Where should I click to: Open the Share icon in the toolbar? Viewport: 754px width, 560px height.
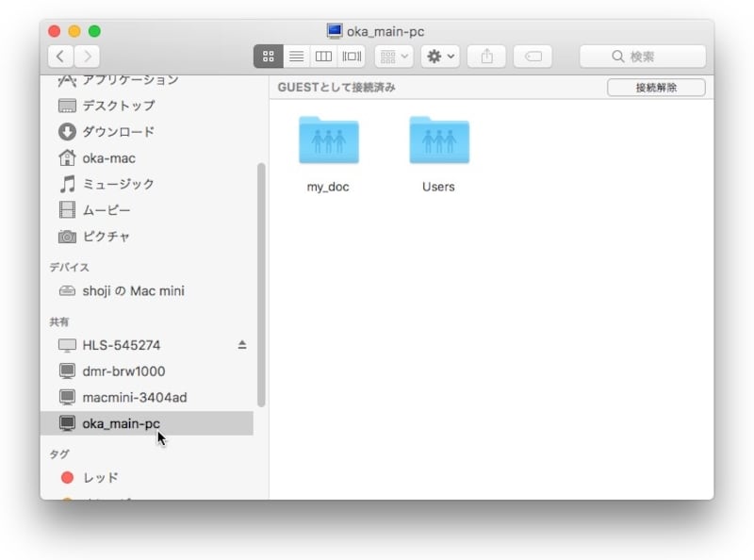[x=486, y=56]
